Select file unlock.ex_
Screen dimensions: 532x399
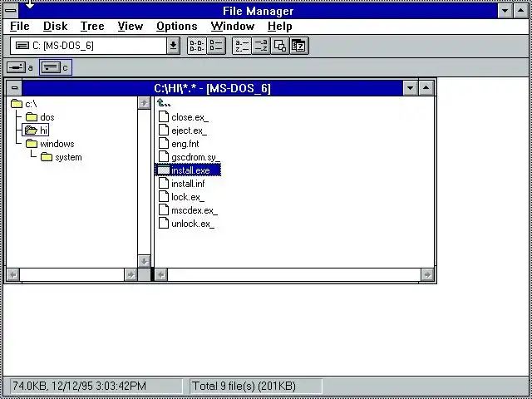coord(186,224)
